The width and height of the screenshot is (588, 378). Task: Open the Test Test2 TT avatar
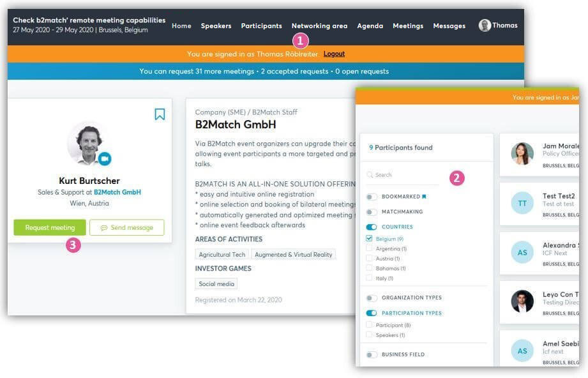pos(522,203)
